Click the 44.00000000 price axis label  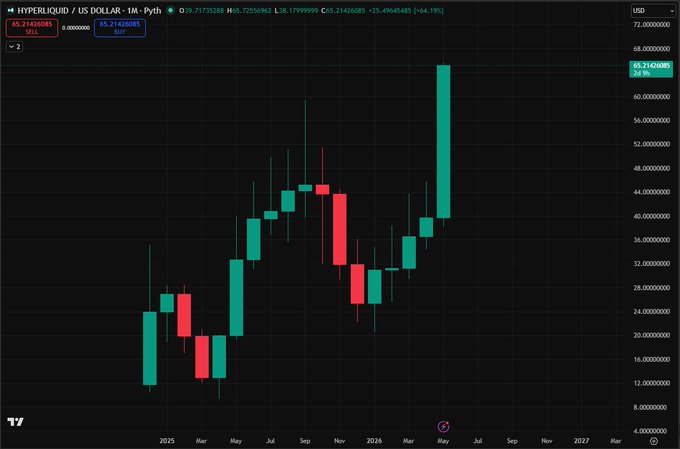(x=651, y=192)
